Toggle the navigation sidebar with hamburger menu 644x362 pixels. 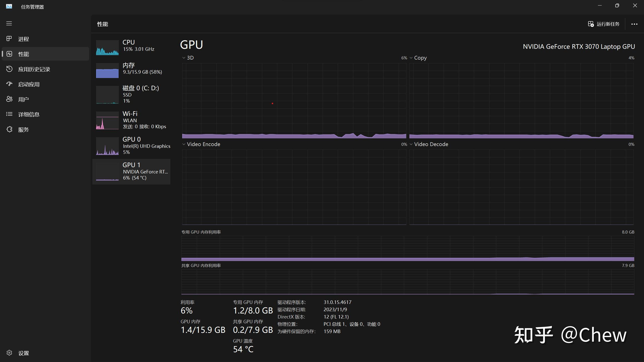(x=9, y=23)
